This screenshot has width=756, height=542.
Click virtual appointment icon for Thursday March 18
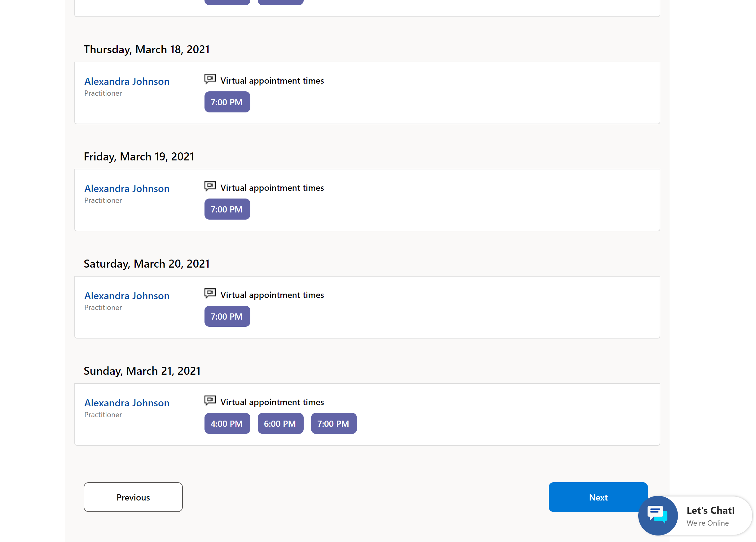[210, 79]
